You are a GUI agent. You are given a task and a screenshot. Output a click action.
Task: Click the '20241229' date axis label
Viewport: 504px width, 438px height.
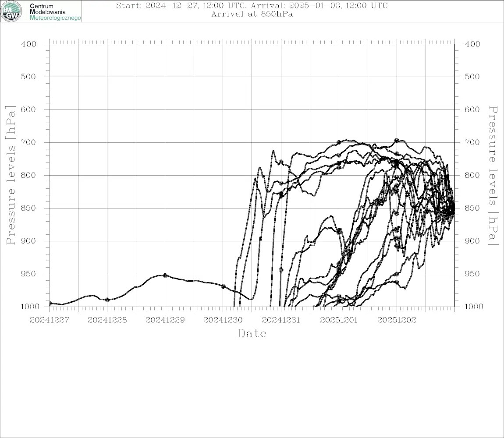165,320
